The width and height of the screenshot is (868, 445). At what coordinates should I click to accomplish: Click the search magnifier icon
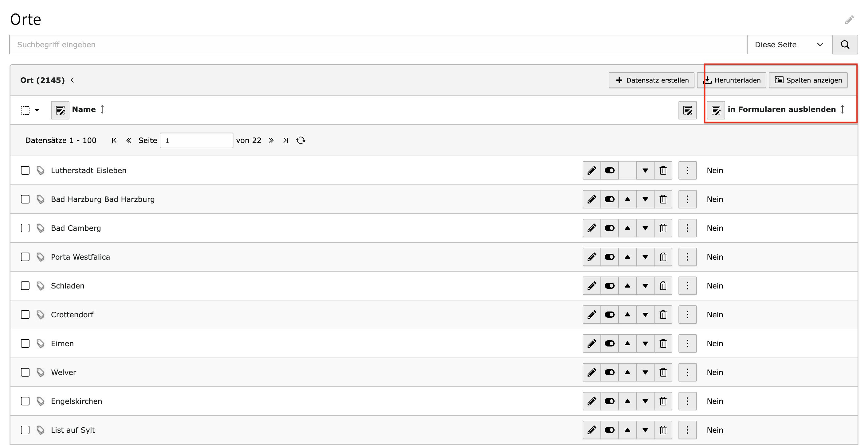[x=845, y=44]
